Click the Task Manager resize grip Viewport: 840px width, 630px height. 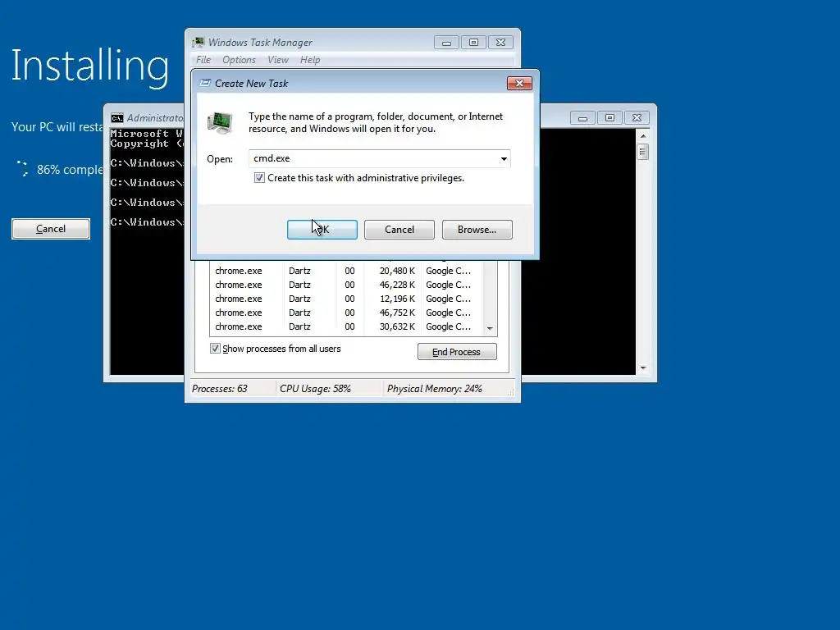[510, 392]
